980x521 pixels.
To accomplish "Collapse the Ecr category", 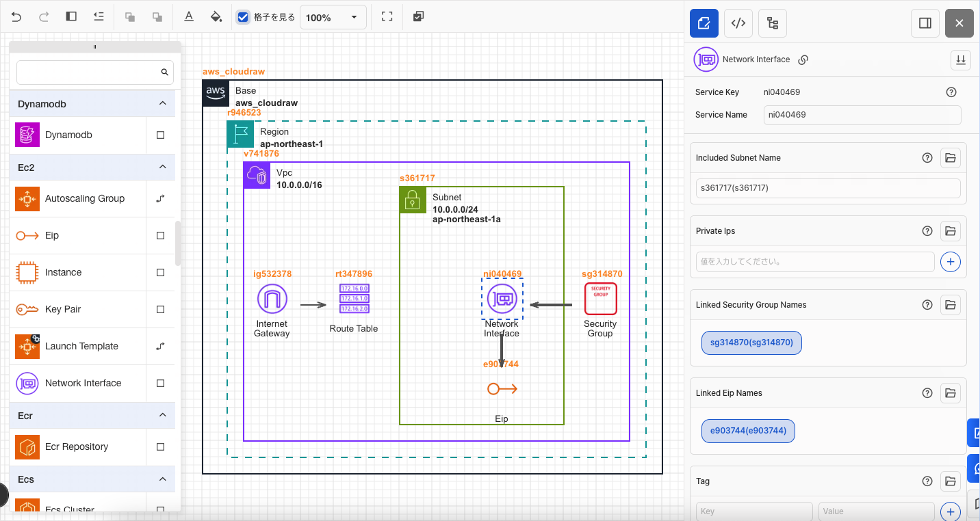I will [163, 415].
